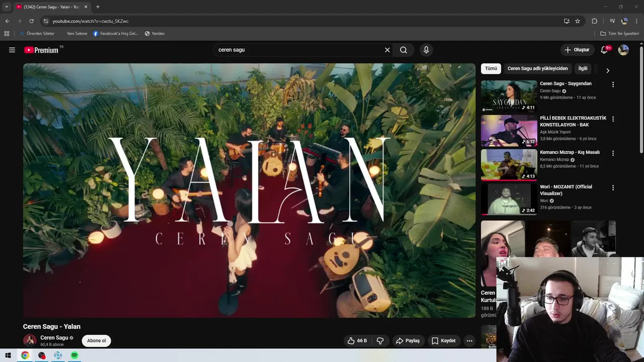Open Chrome profile avatar in toolbar
Screen dimensions: 644x362
[x=624, y=21]
